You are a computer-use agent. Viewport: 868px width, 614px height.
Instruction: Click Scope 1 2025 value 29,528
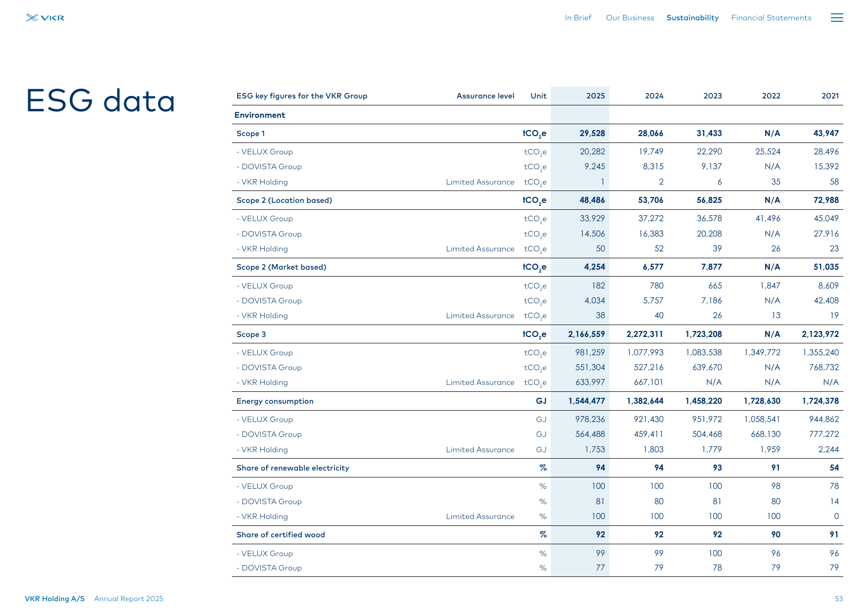[x=592, y=133]
